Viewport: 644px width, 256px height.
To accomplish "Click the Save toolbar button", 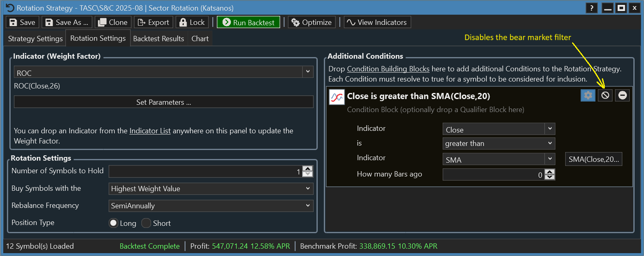I will pyautogui.click(x=22, y=22).
